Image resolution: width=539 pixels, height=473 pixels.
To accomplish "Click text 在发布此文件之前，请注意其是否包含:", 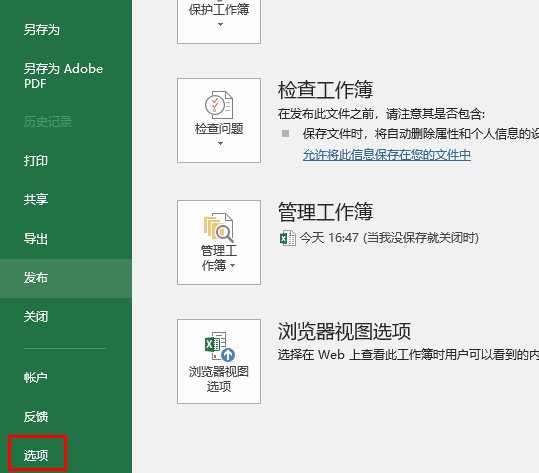I will tap(382, 114).
